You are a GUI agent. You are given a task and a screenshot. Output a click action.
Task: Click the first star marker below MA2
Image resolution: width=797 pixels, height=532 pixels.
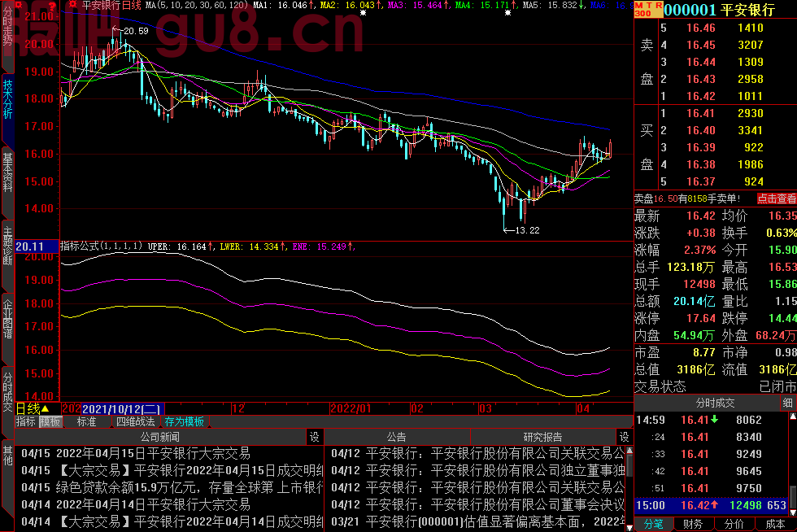(363, 13)
